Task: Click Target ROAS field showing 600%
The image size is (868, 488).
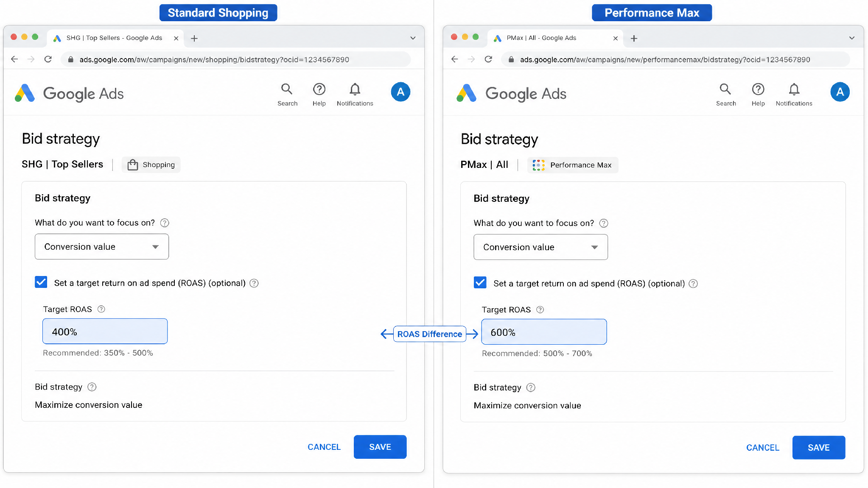Action: pyautogui.click(x=544, y=332)
